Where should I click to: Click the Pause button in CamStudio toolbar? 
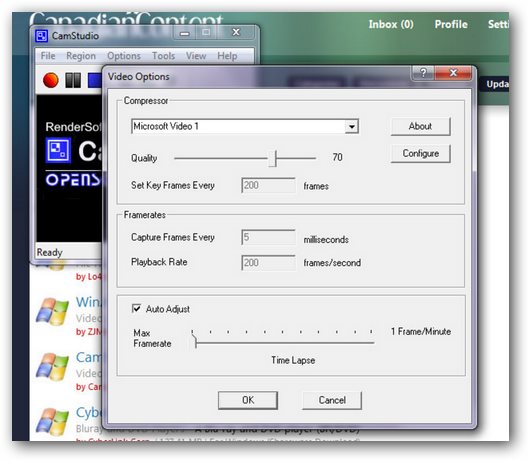point(73,80)
